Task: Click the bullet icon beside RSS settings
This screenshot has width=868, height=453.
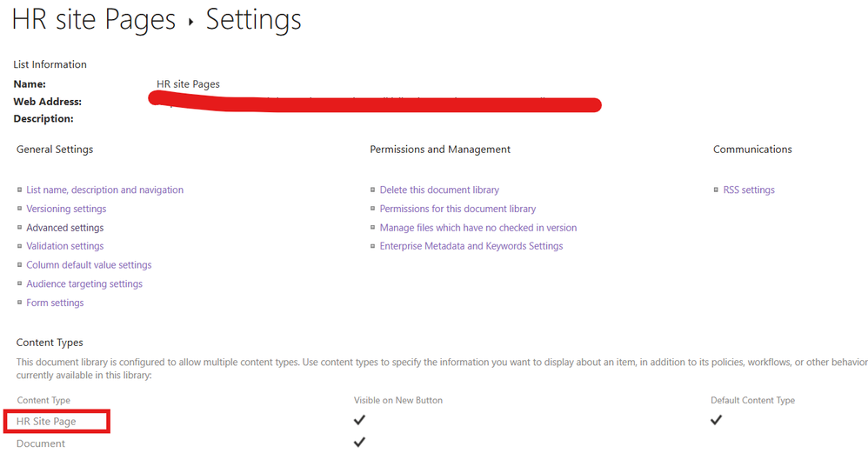Action: 716,190
